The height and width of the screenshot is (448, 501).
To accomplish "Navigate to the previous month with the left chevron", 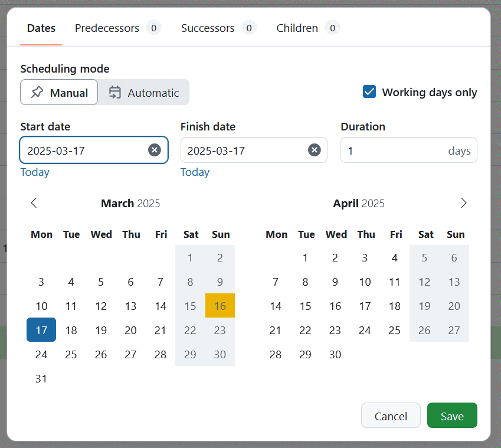I will [x=34, y=203].
